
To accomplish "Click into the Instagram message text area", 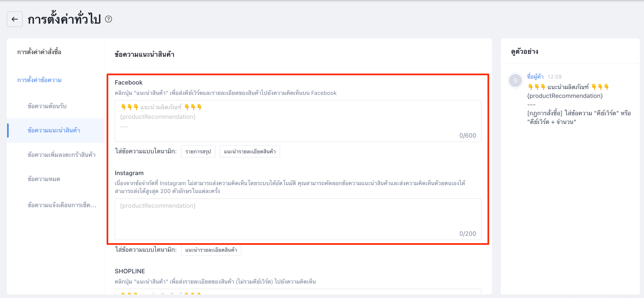I will click(x=298, y=219).
